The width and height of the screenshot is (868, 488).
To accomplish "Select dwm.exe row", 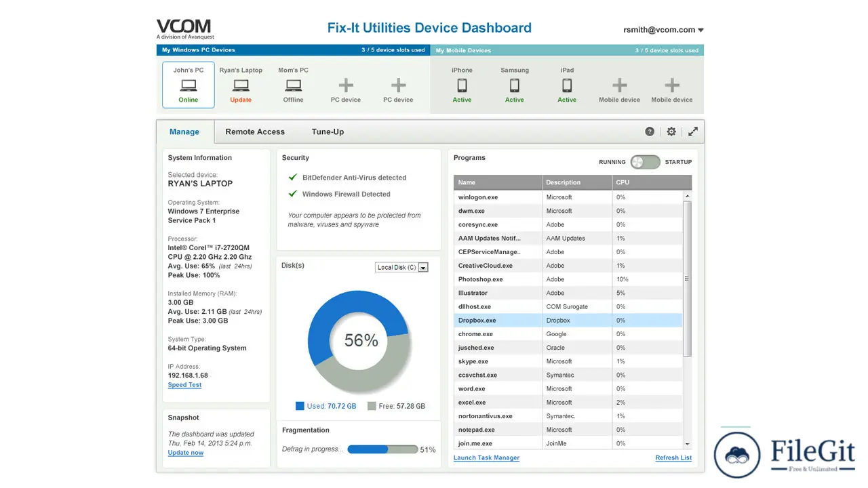I will pyautogui.click(x=568, y=211).
